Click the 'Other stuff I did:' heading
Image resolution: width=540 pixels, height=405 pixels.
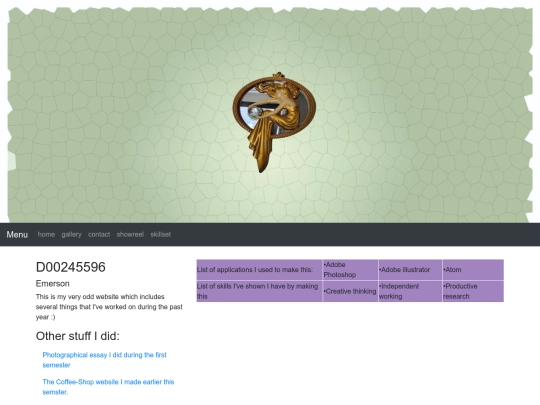[77, 336]
